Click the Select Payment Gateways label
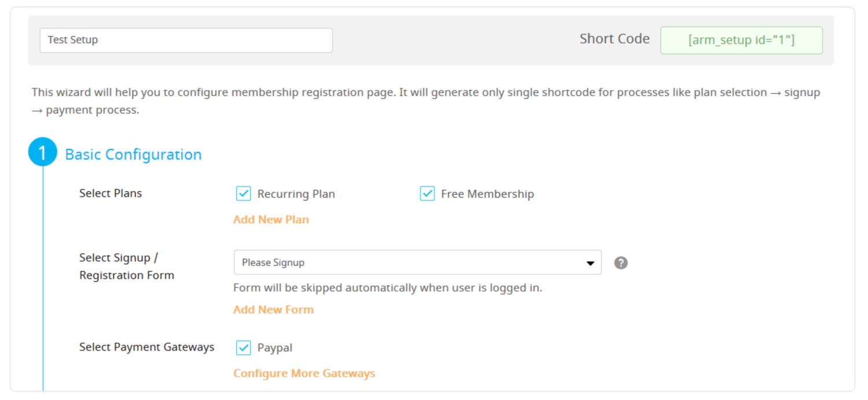Screen dimensions: 868x400 (x=147, y=347)
